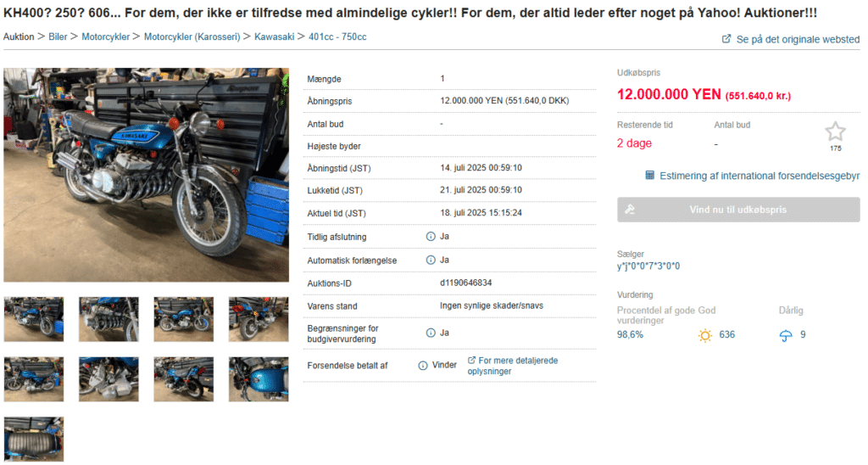Select the 401cc - 750cc breadcrumb
868x465 pixels.
pyautogui.click(x=337, y=36)
